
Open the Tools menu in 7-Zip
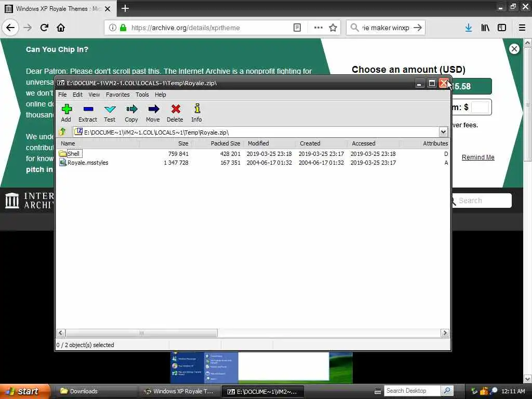tap(142, 95)
